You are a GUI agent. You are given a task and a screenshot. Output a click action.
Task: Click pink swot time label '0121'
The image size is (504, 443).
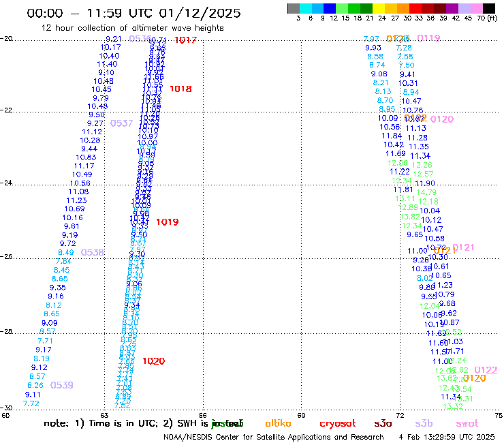point(463,247)
